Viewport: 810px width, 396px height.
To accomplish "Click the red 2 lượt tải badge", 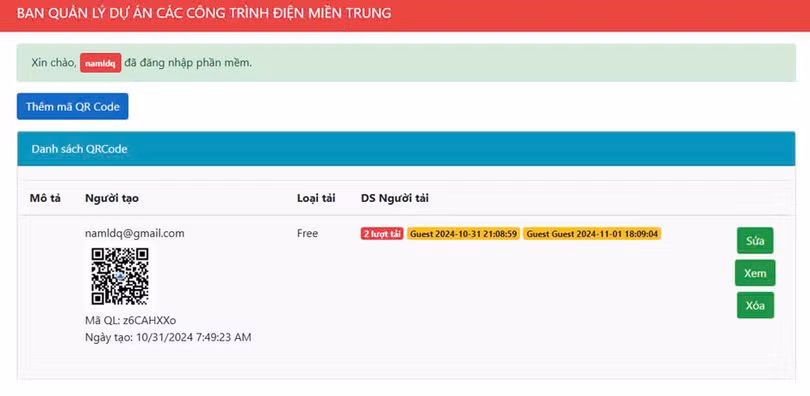I will (382, 234).
